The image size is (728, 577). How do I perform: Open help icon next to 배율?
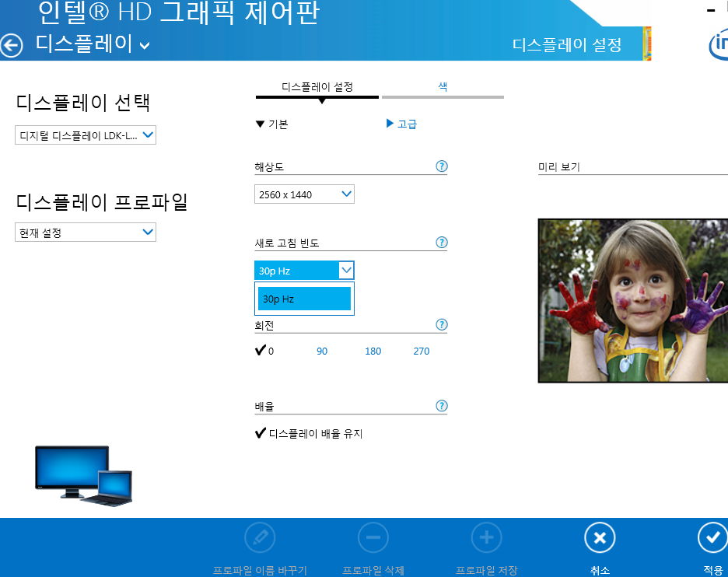[442, 405]
